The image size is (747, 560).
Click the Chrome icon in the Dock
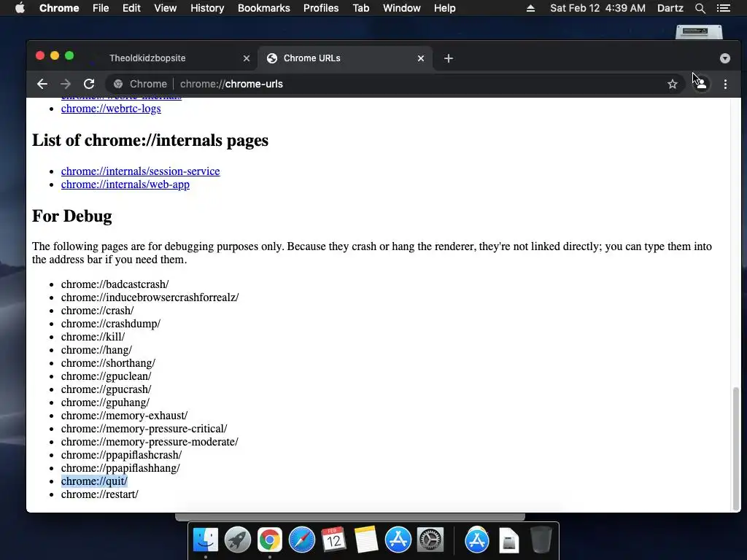[x=270, y=540]
